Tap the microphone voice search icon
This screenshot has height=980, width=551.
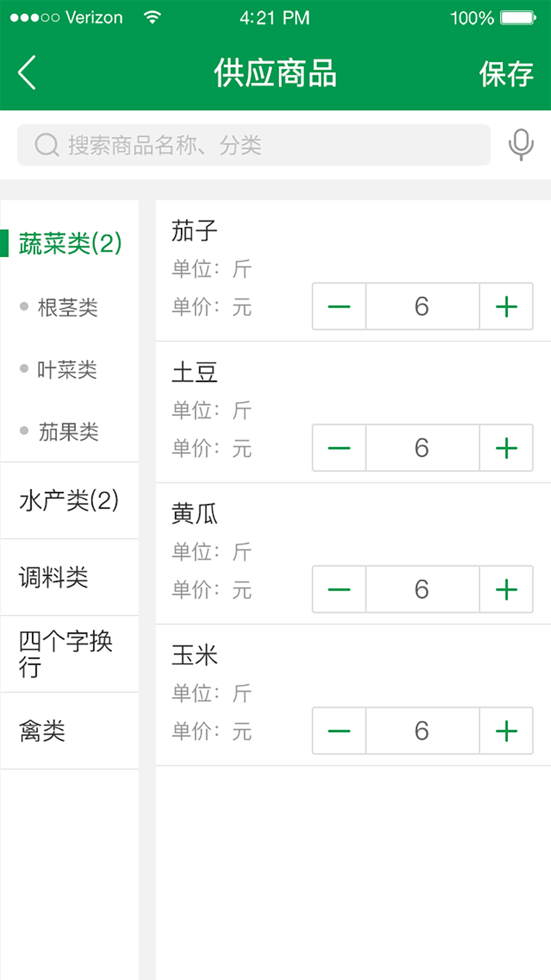521,145
